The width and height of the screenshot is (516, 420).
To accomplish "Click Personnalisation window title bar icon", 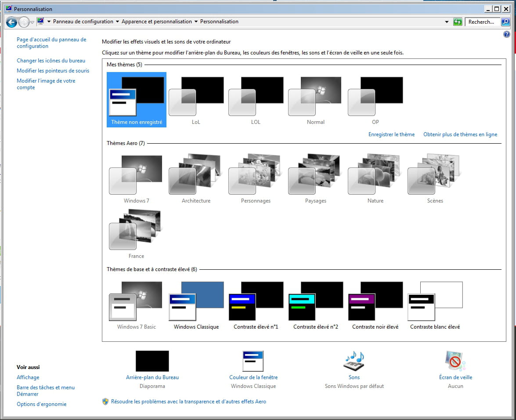I will coord(9,8).
